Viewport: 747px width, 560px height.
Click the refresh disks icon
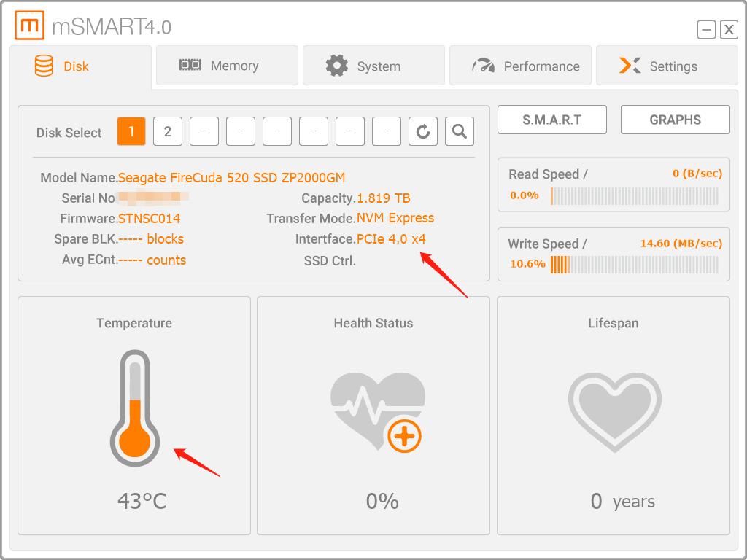pos(423,131)
